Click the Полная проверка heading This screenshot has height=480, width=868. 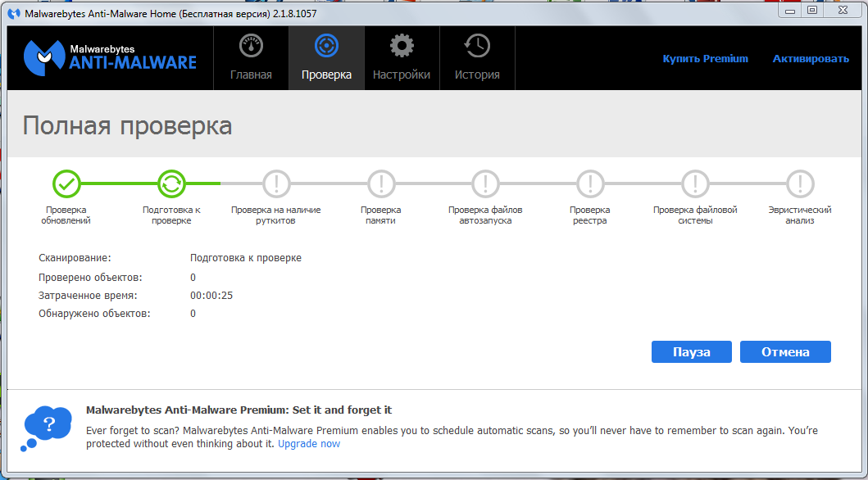tap(127, 126)
